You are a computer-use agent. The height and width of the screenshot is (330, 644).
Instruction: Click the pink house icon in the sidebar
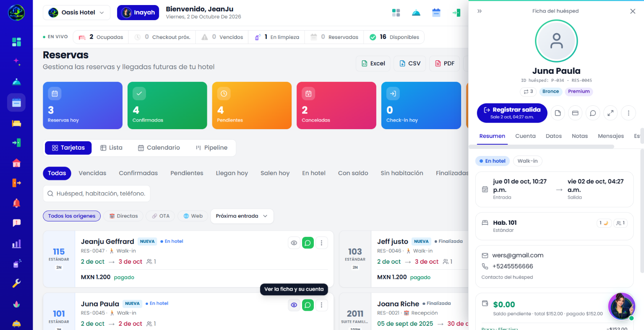pyautogui.click(x=16, y=163)
